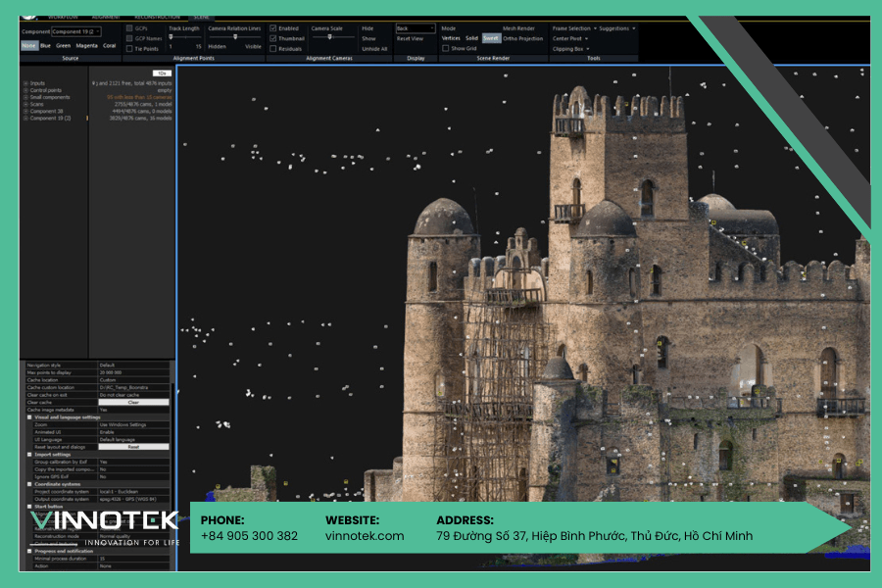Toggle the GCP Names checkbox
The image size is (882, 588).
[x=129, y=38]
